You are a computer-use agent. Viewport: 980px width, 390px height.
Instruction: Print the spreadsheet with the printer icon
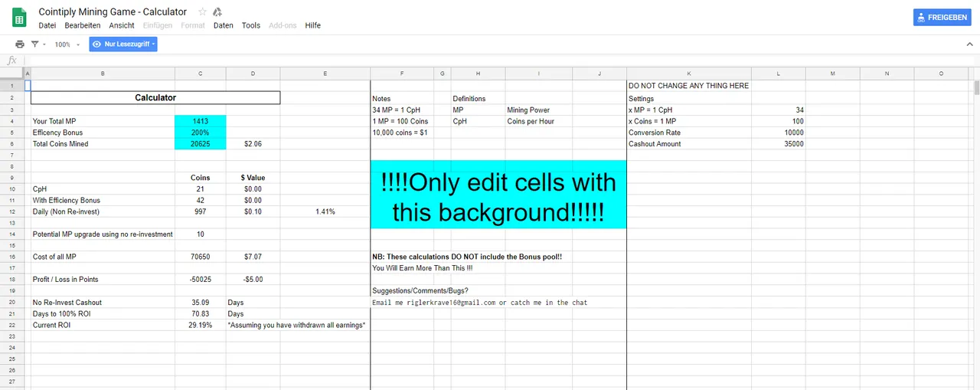(x=20, y=44)
